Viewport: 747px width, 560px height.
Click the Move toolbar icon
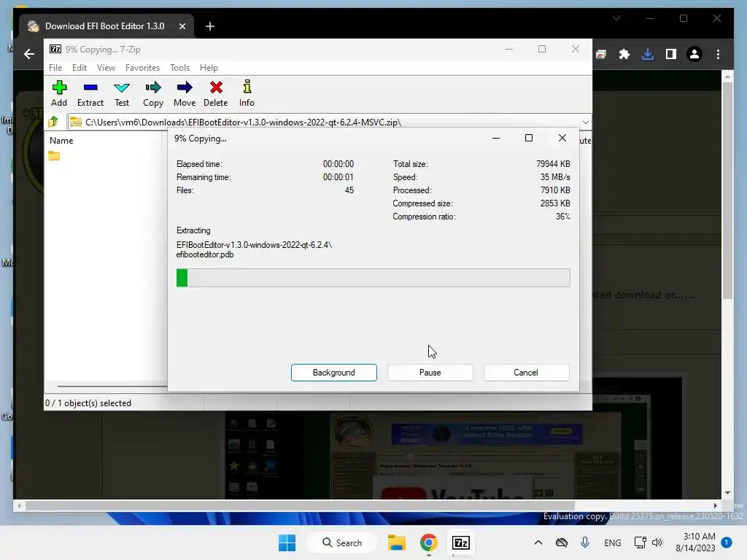[185, 93]
